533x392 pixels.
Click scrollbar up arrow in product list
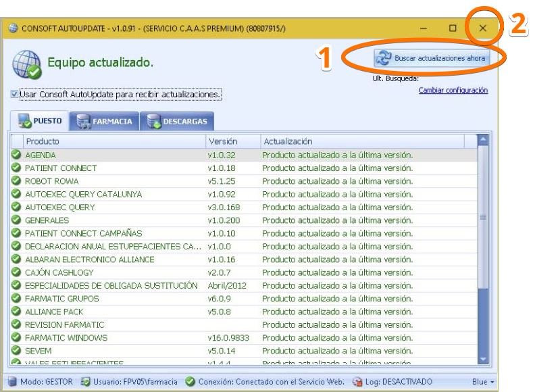(483, 139)
